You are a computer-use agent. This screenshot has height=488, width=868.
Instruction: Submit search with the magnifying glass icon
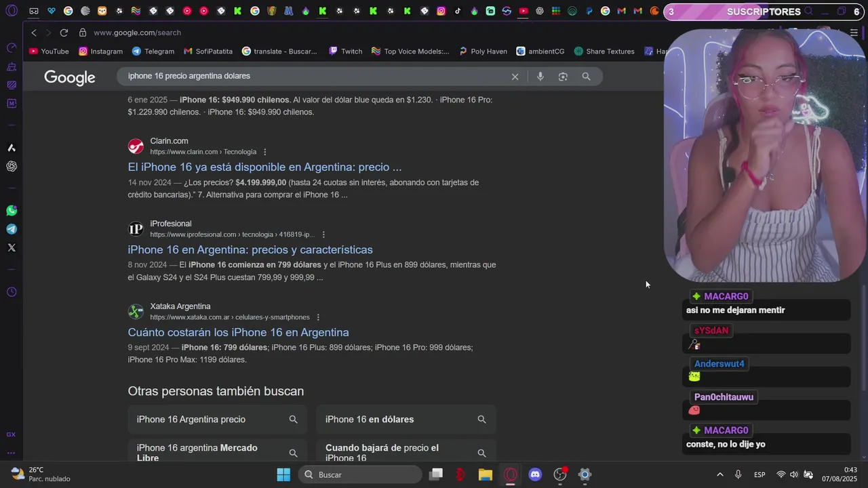[x=586, y=77]
